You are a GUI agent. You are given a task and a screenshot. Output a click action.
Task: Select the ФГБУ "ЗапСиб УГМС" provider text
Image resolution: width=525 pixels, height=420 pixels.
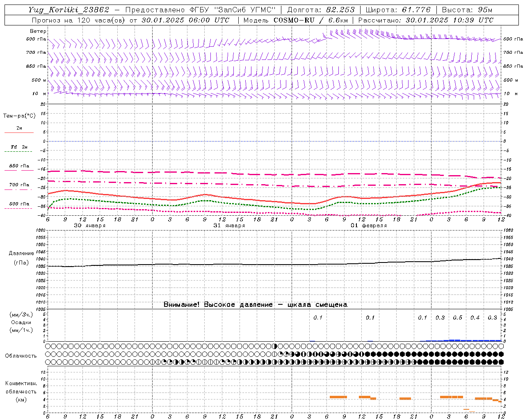pyautogui.click(x=233, y=10)
